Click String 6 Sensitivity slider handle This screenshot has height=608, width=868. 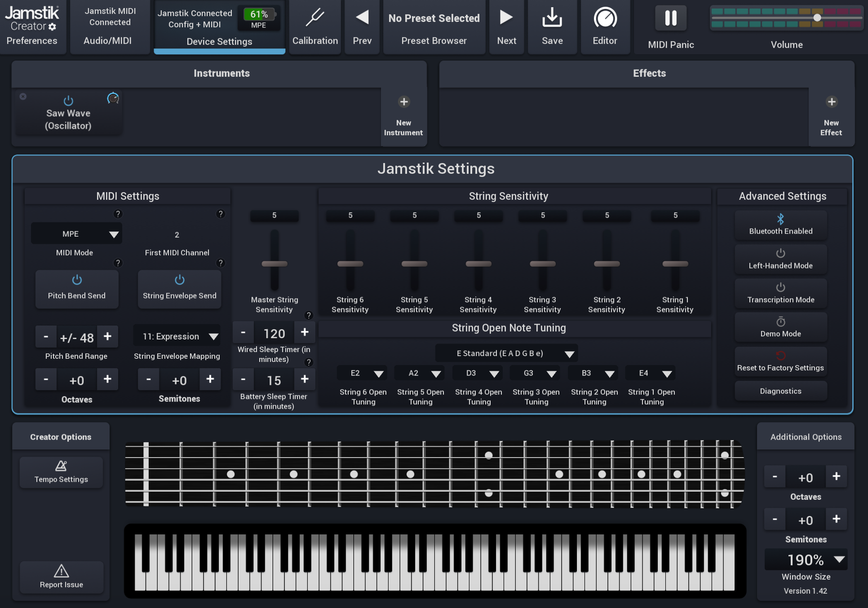click(x=350, y=264)
